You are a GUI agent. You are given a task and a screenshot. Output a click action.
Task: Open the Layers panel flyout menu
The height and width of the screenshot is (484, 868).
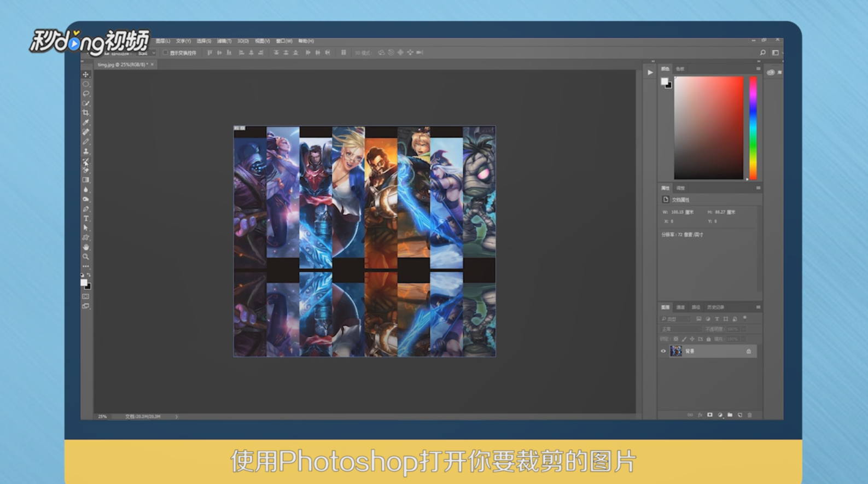click(758, 307)
